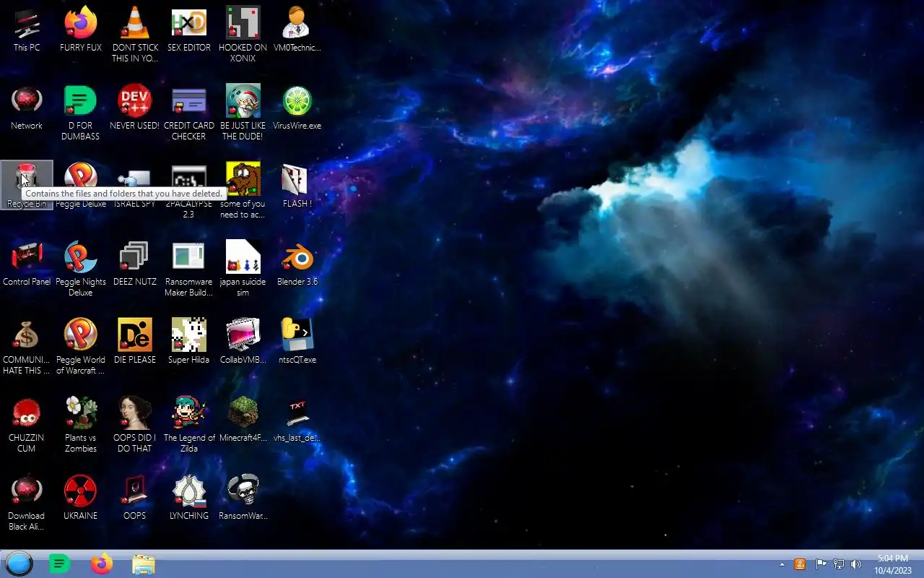This screenshot has height=578, width=924.
Task: Select the This PC desktop icon
Action: pos(27,30)
